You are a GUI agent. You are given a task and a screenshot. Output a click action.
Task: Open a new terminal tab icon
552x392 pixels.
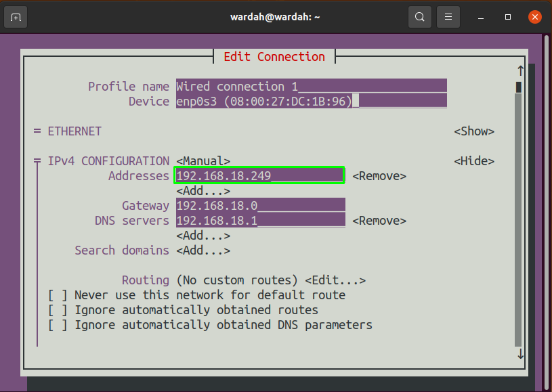pos(16,17)
